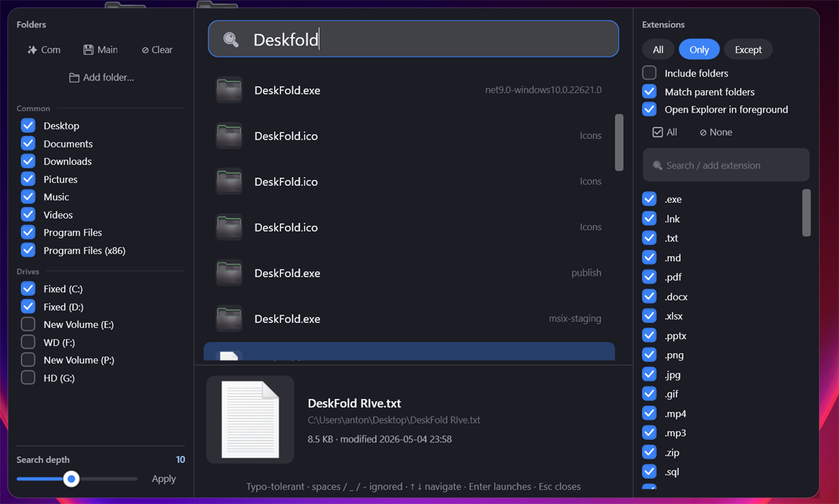
Task: Uncheck the Desktop folder checkbox
Action: pos(28,126)
